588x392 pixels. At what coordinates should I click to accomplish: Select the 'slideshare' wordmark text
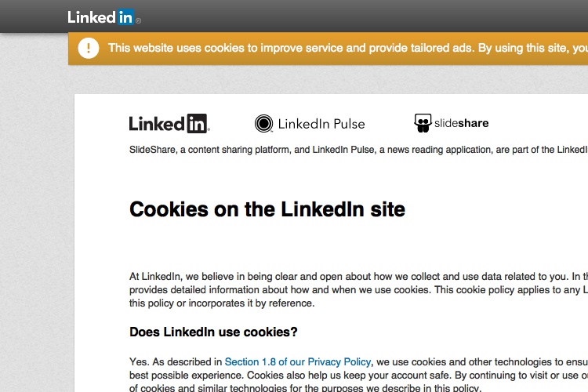(461, 123)
